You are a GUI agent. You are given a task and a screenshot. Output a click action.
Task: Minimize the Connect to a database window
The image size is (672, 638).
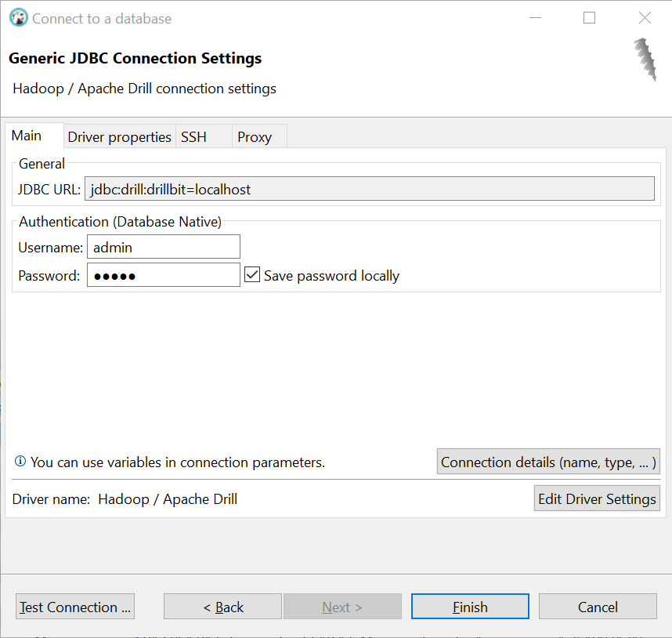click(535, 17)
